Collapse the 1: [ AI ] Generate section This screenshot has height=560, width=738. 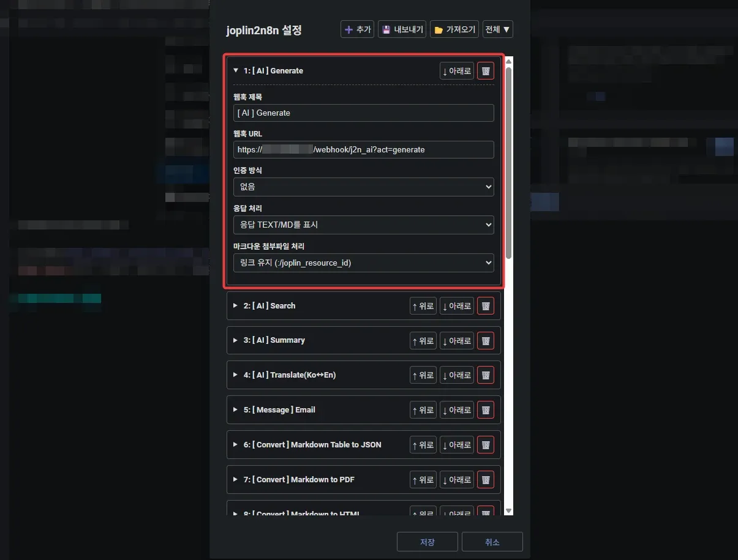236,70
